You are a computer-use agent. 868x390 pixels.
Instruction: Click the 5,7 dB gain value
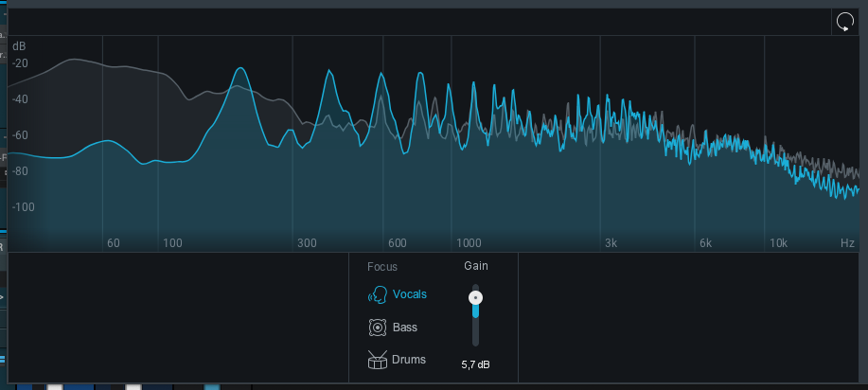pos(475,365)
